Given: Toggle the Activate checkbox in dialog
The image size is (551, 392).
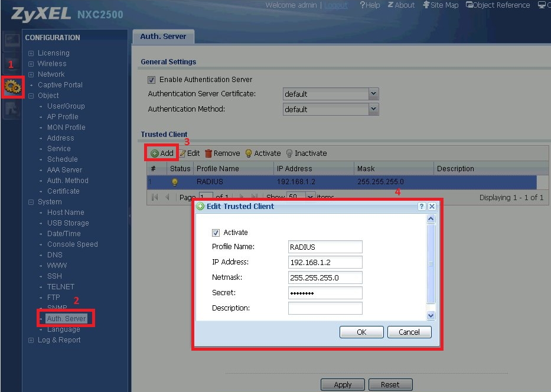Looking at the screenshot, I should [x=216, y=233].
